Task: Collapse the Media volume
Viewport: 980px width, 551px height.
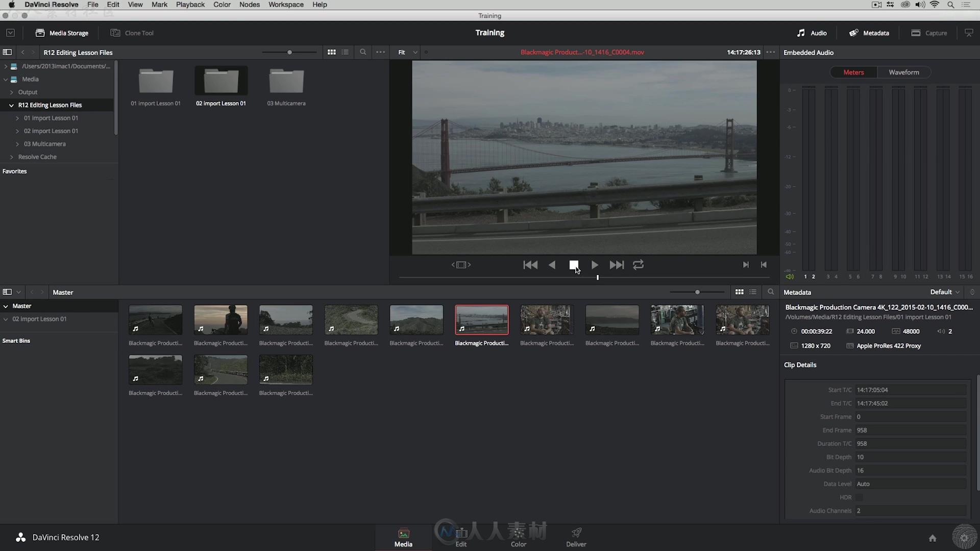Action: click(6, 79)
